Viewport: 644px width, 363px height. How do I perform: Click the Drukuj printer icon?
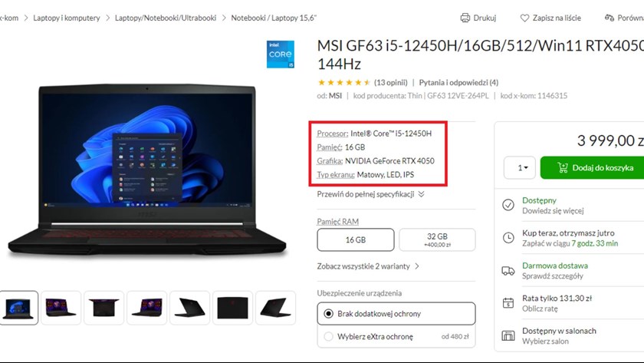click(465, 18)
